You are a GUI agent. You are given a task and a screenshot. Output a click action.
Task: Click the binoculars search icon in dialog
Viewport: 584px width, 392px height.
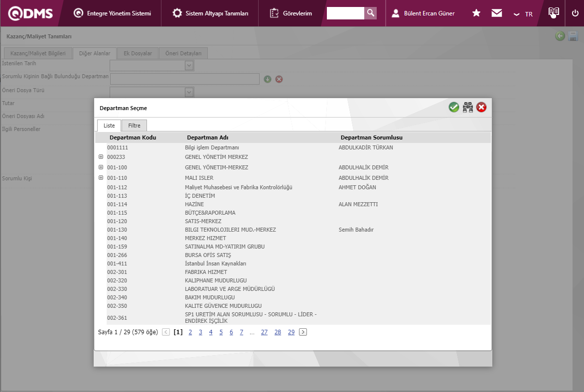click(467, 107)
